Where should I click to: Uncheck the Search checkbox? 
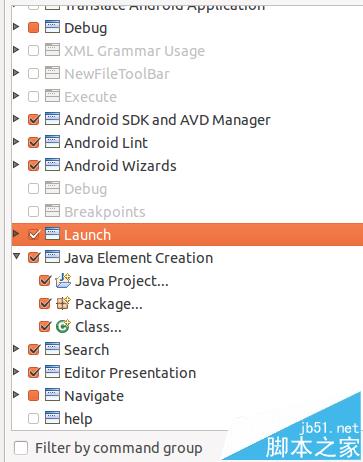click(x=34, y=349)
